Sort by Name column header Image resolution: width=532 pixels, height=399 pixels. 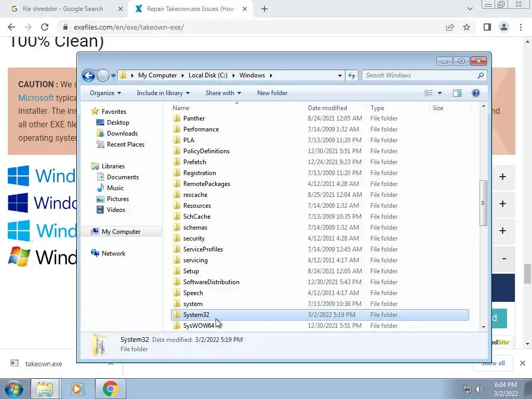pyautogui.click(x=237, y=108)
